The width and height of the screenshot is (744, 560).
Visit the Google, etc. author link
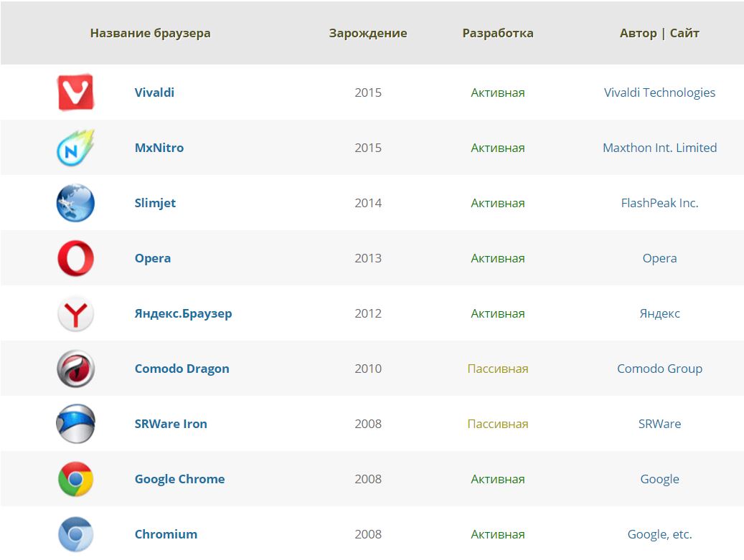(659, 535)
